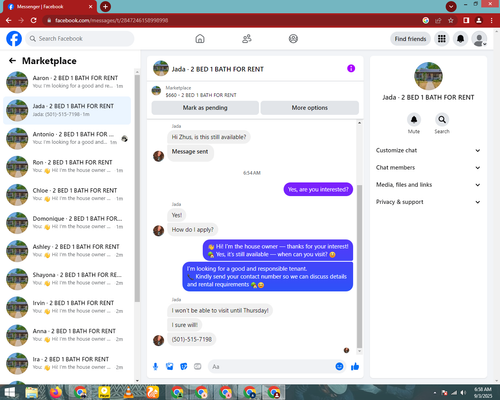Send a thumbs-up like
The height and width of the screenshot is (400, 500).
pyautogui.click(x=355, y=367)
